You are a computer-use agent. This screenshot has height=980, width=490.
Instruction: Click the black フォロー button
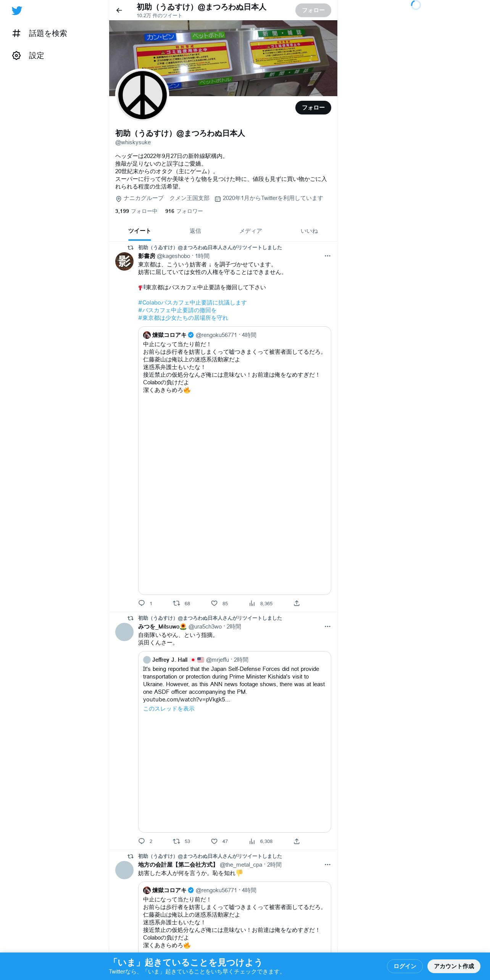(x=313, y=108)
